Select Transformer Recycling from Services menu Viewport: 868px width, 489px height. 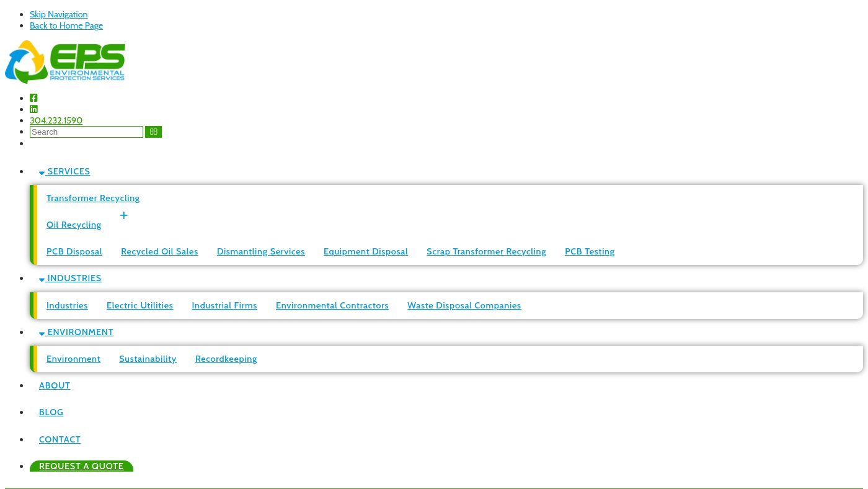(93, 199)
